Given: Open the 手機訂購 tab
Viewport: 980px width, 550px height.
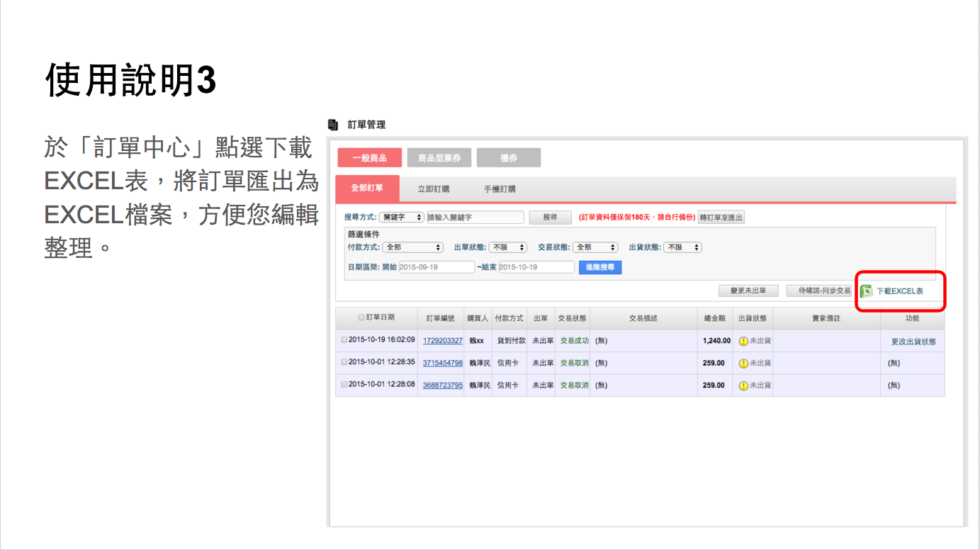Looking at the screenshot, I should click(500, 189).
